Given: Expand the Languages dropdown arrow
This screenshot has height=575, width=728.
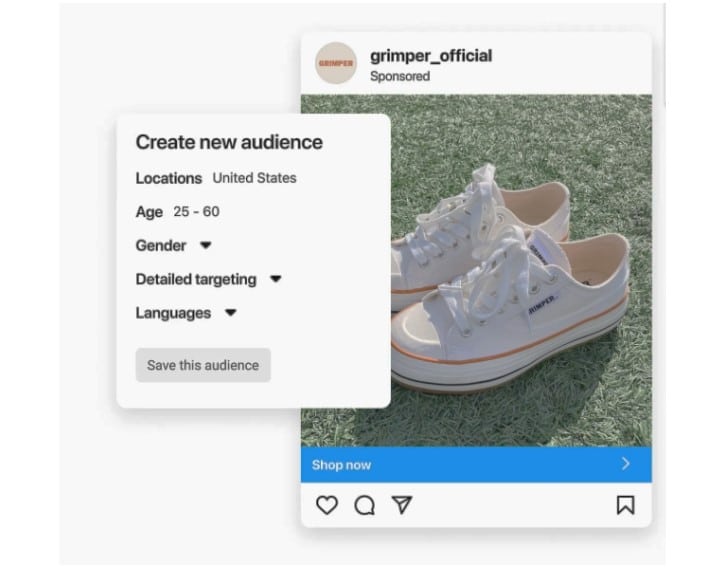Looking at the screenshot, I should click(230, 313).
